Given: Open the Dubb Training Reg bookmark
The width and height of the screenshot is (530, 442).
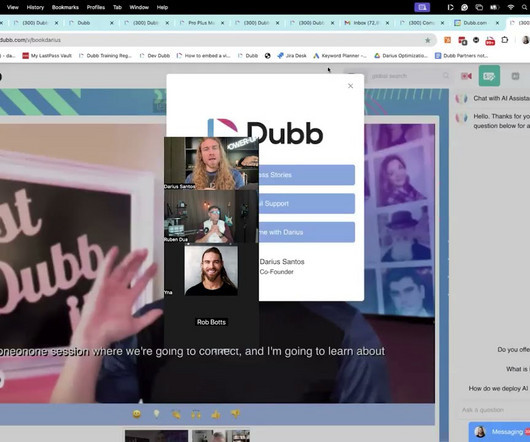Looking at the screenshot, I should 105,56.
